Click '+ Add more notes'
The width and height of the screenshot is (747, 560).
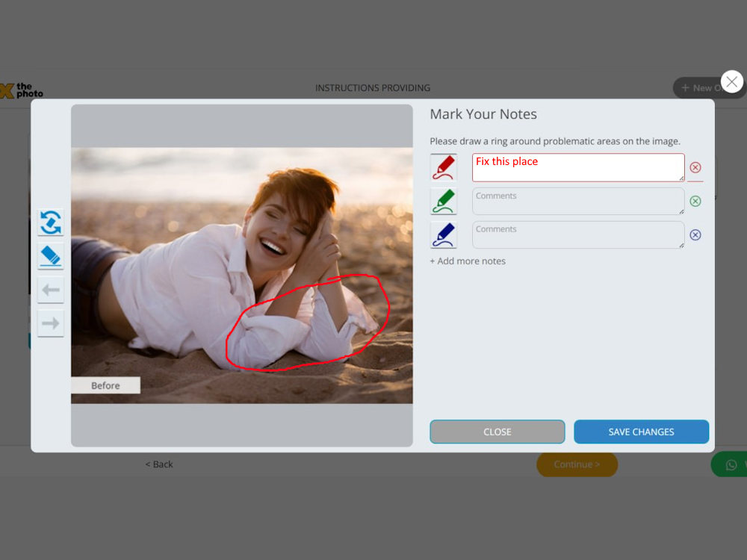(x=468, y=261)
